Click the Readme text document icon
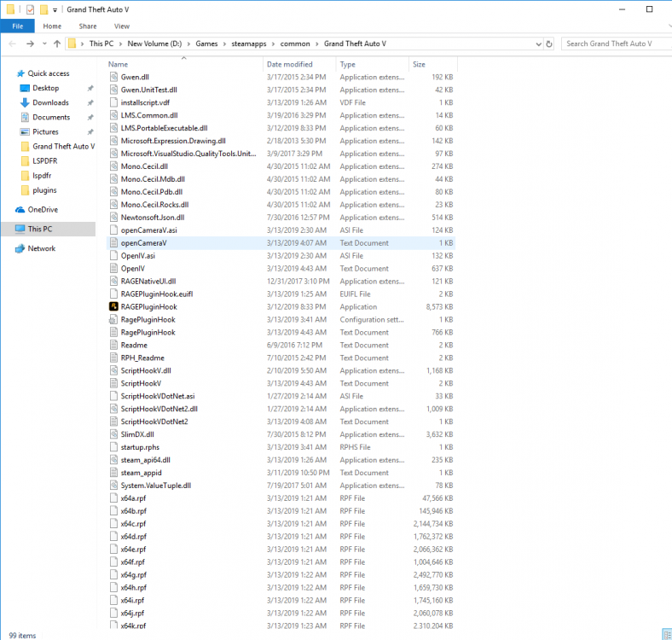672x640 pixels. (113, 345)
